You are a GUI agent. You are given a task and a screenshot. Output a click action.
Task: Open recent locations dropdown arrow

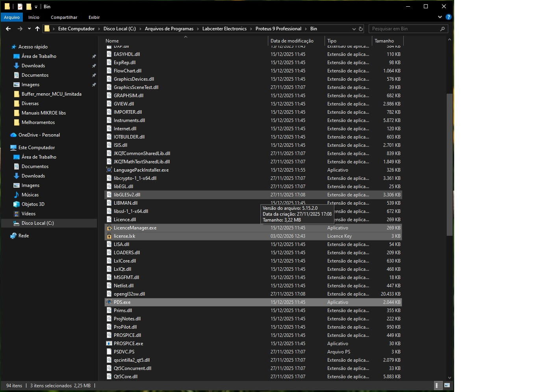click(x=29, y=29)
